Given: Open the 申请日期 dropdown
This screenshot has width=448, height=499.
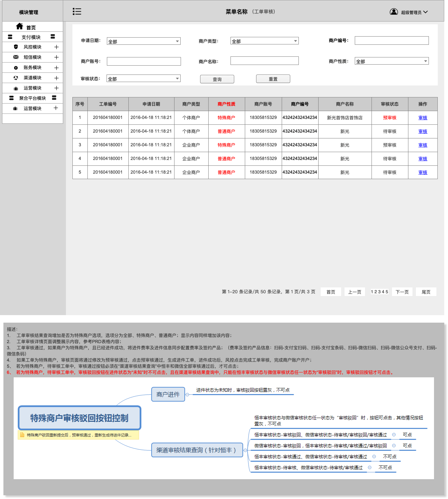Looking at the screenshot, I should click(x=143, y=41).
